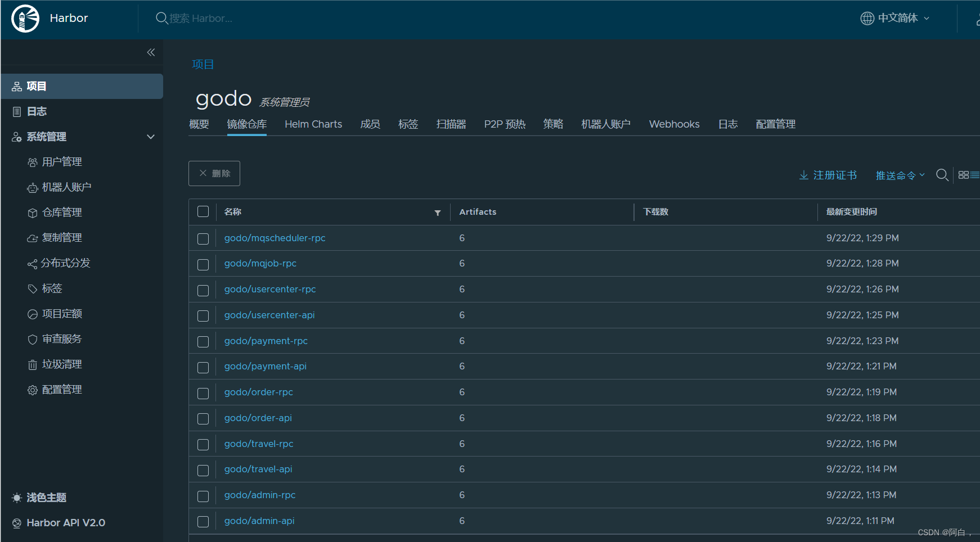This screenshot has width=980, height=542.
Task: Click the 标签 tag icon in sidebar
Action: pos(33,289)
